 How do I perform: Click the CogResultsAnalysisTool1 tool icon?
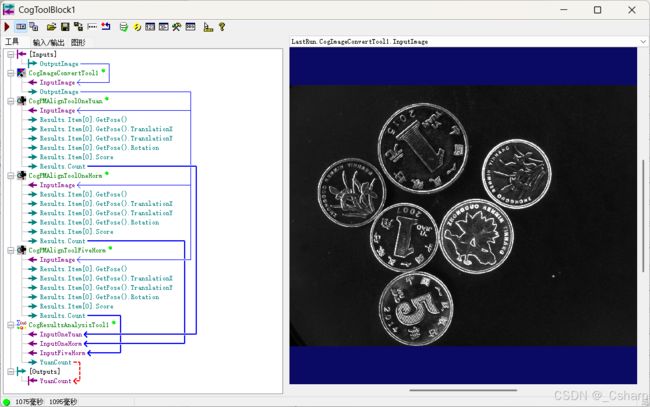(21, 325)
